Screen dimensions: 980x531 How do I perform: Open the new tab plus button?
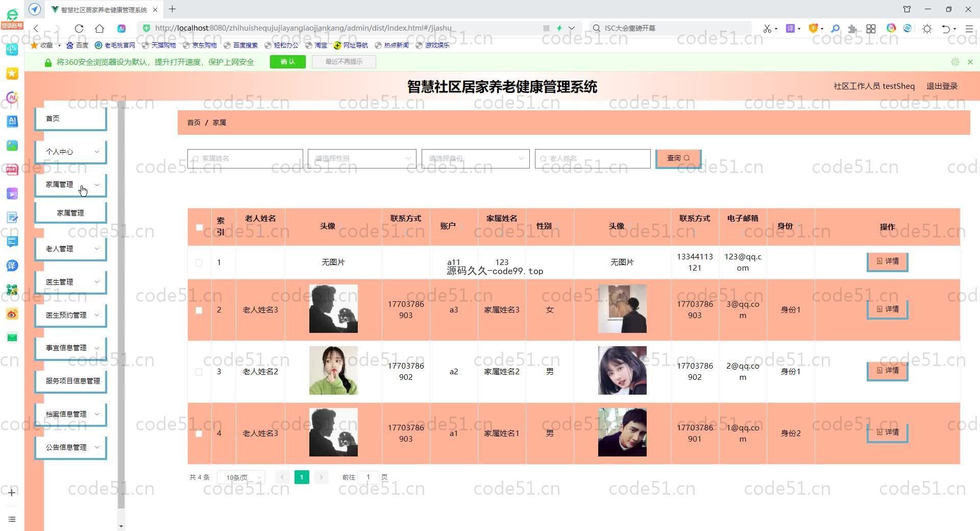pos(173,9)
